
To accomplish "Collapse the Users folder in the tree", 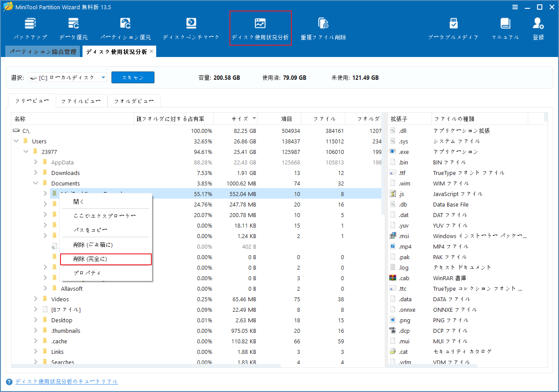I will click(16, 141).
